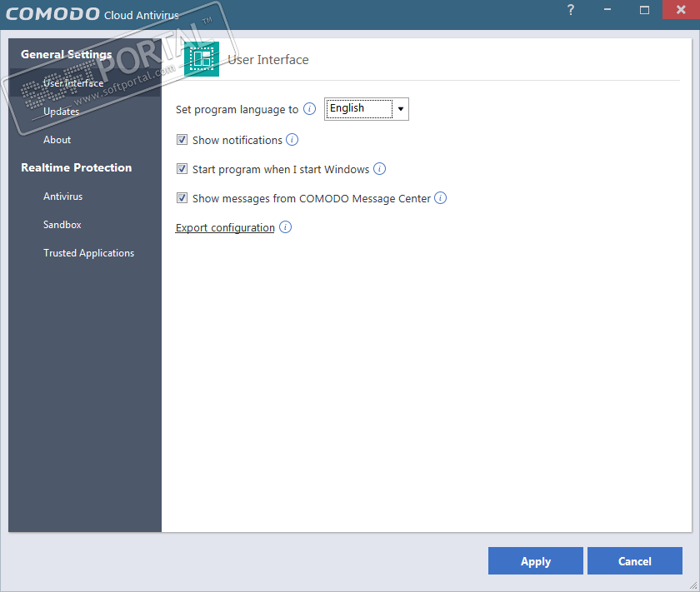Select the Realtime Protection sidebar heading
This screenshot has height=592, width=700.
pos(77,167)
